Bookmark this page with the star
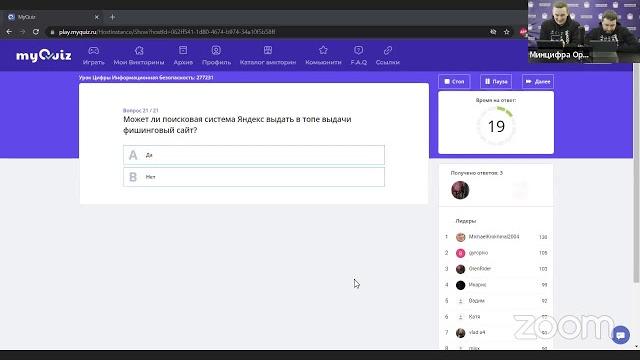Image resolution: width=640 pixels, height=360 pixels. pyautogui.click(x=507, y=32)
